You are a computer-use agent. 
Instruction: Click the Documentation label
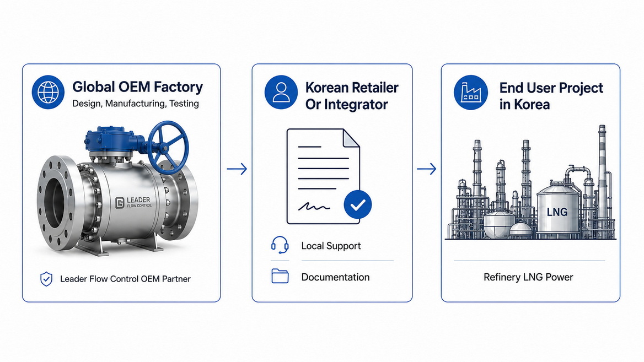pos(336,277)
